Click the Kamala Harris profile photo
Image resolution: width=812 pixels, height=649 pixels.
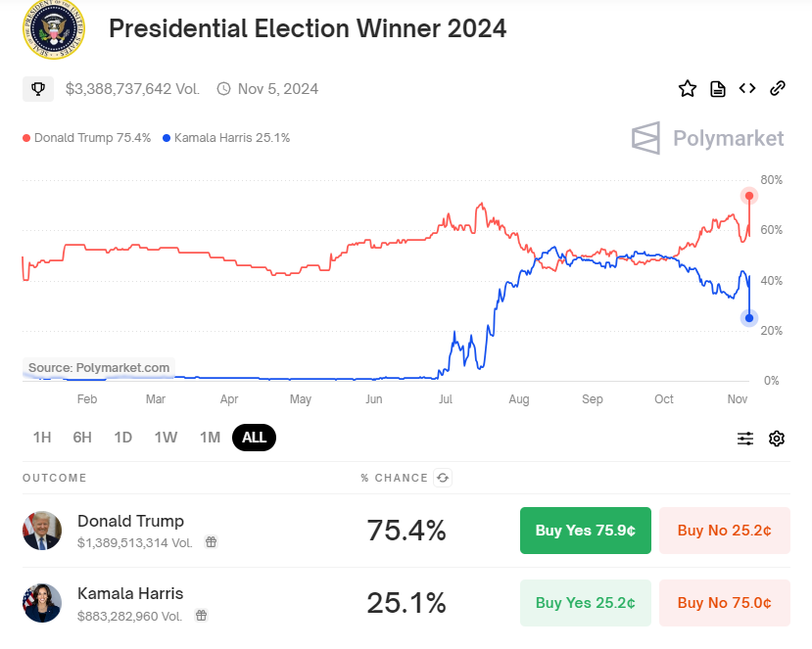pyautogui.click(x=42, y=603)
